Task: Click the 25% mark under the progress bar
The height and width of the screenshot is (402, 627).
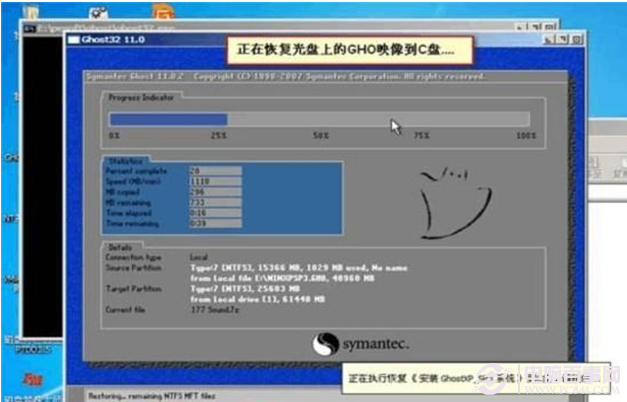Action: pyautogui.click(x=219, y=136)
